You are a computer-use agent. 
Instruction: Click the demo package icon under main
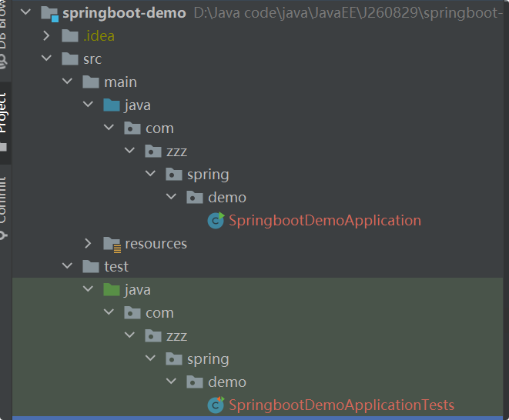tap(195, 197)
